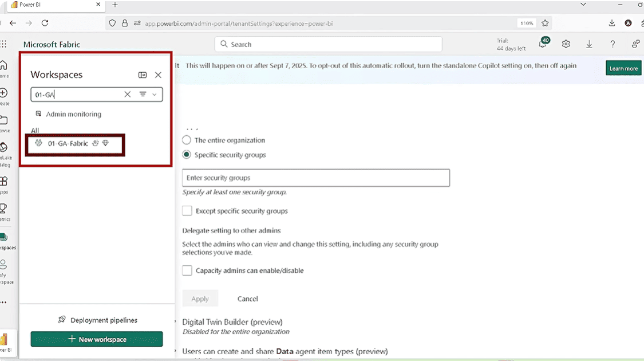
Task: Create a New workspace
Action: click(x=97, y=339)
